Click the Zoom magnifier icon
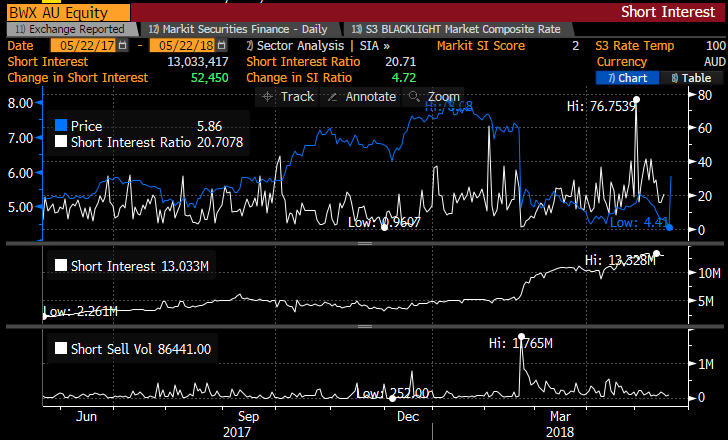This screenshot has width=728, height=440. coord(414,97)
